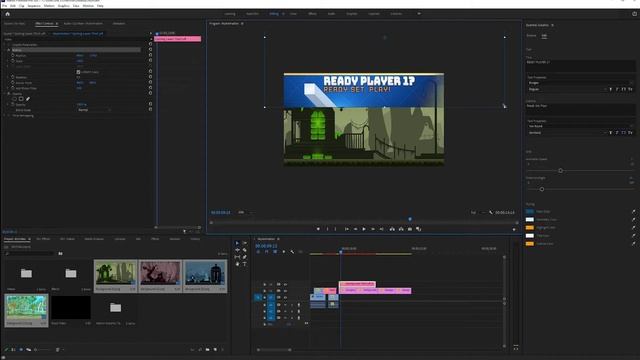Play the sequence in the Program monitor
Viewport: 640px width, 360px height.
(x=364, y=229)
